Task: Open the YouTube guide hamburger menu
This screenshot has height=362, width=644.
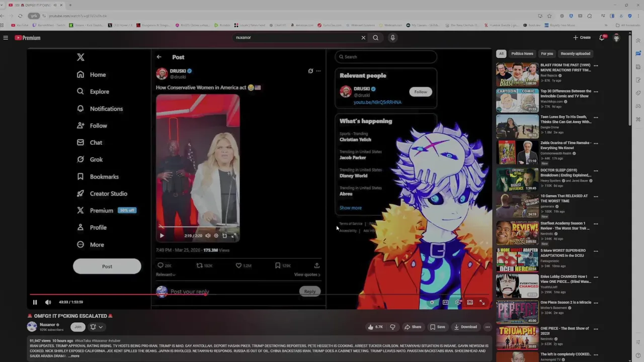Action: coord(6,38)
